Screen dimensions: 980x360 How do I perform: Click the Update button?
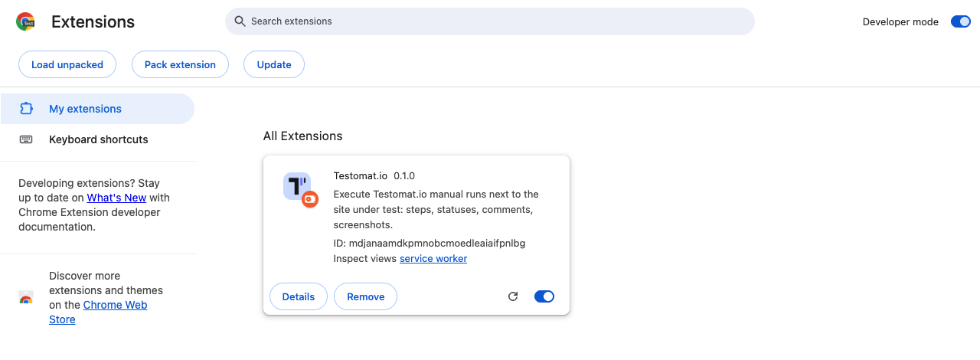[274, 64]
